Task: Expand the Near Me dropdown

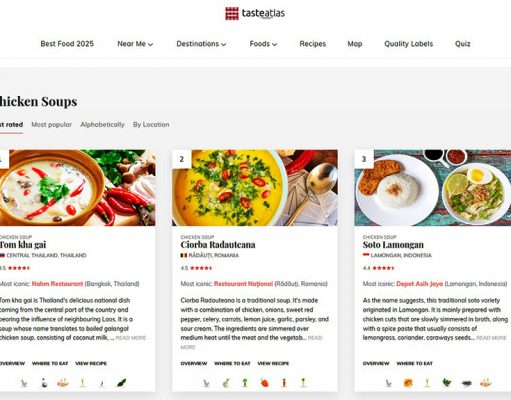Action: coord(135,44)
